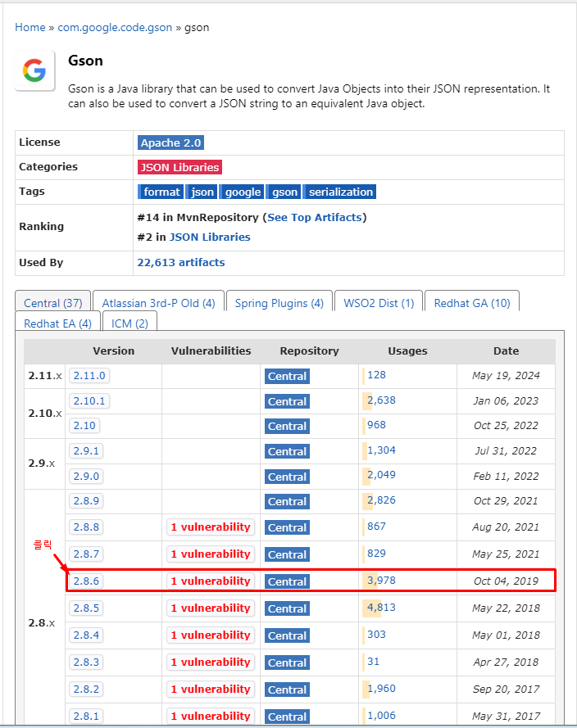Click the date 'Oct 04, 2019'

pyautogui.click(x=506, y=581)
